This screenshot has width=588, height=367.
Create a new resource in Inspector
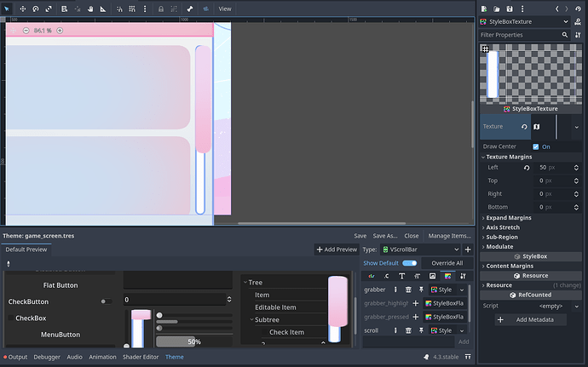[x=484, y=9]
